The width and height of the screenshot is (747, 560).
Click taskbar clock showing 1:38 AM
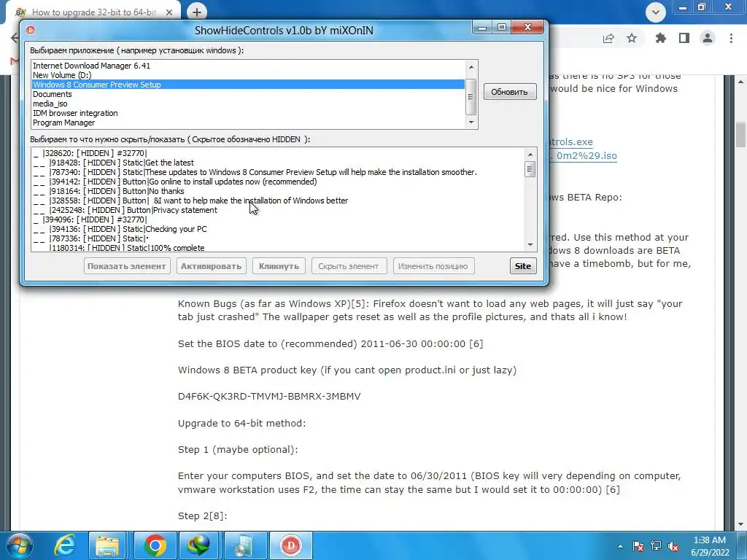pos(710,546)
